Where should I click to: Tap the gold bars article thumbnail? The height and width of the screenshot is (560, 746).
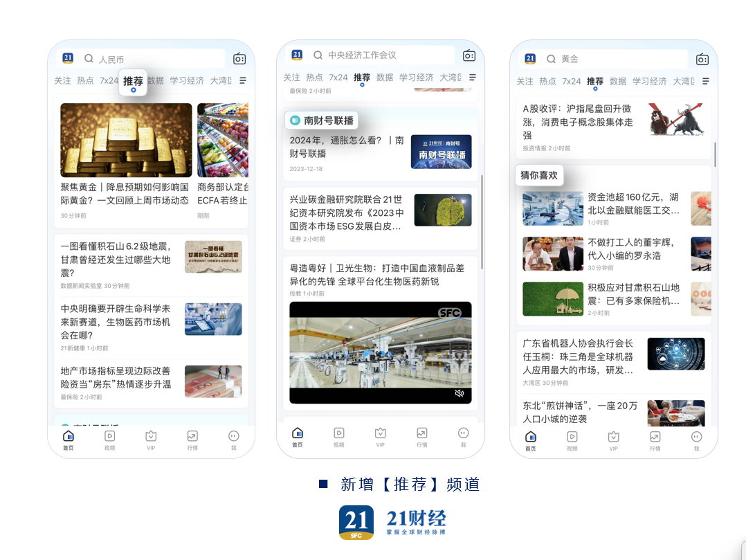pos(126,141)
